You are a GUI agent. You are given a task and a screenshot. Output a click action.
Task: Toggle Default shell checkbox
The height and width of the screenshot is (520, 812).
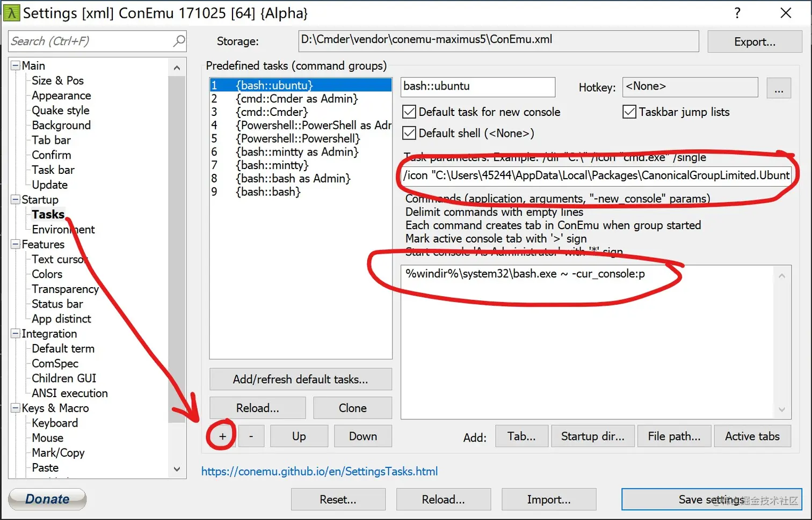point(409,133)
